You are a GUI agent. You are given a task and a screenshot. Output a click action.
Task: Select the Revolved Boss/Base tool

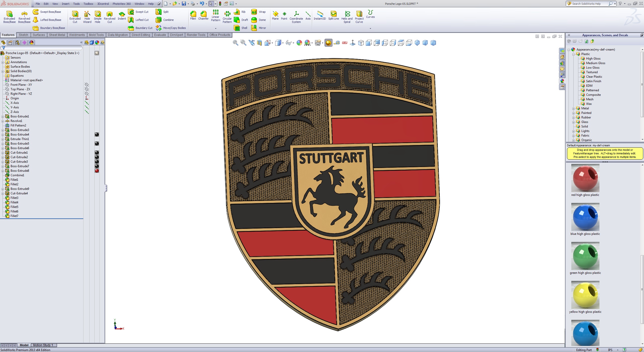(x=24, y=17)
